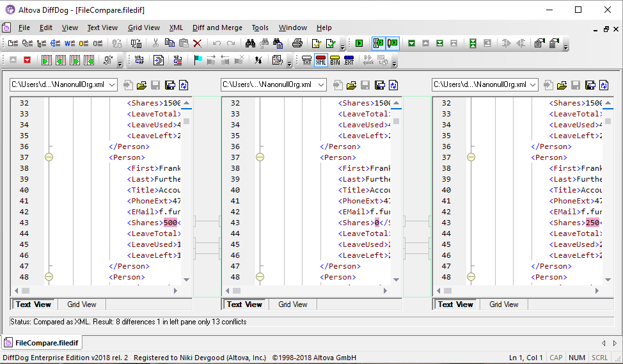Switch middle pane to Grid View
623x364 pixels.
pyautogui.click(x=293, y=305)
